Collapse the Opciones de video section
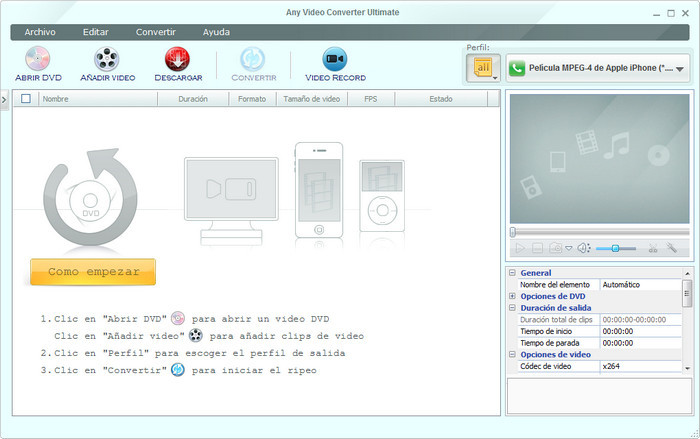 (x=512, y=354)
